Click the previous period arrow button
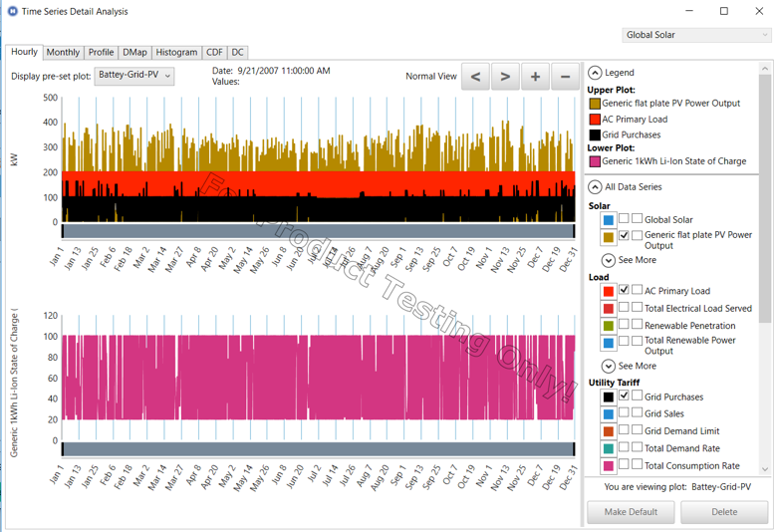Viewport: 777px width, 532px height. (x=475, y=77)
